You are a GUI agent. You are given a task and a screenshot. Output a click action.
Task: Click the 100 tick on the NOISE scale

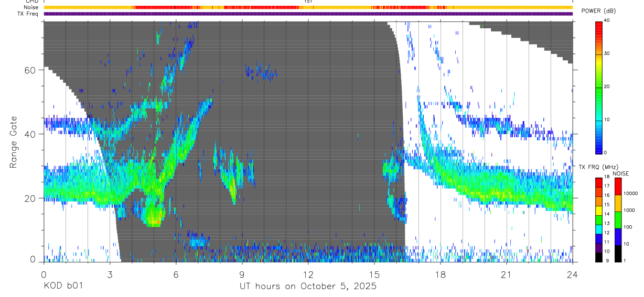click(x=628, y=227)
